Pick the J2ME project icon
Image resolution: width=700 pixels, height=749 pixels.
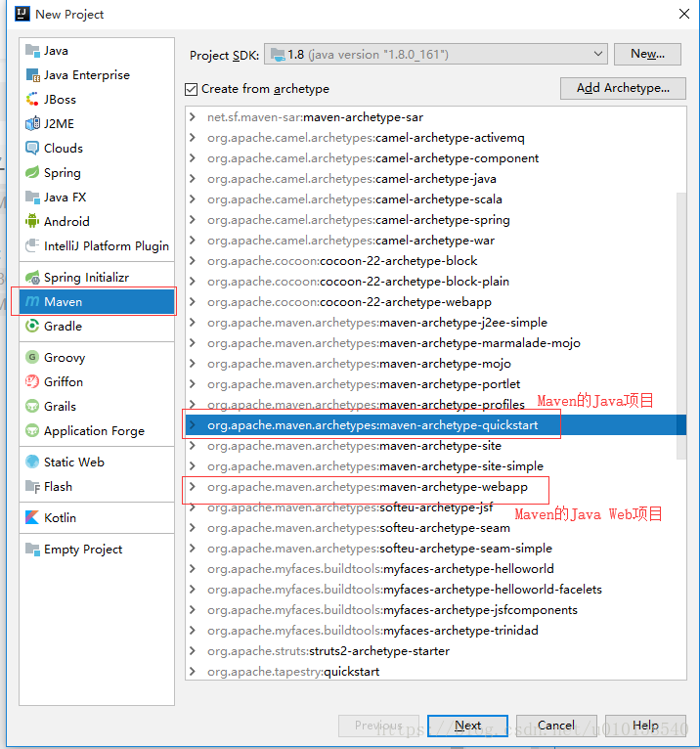[32, 124]
